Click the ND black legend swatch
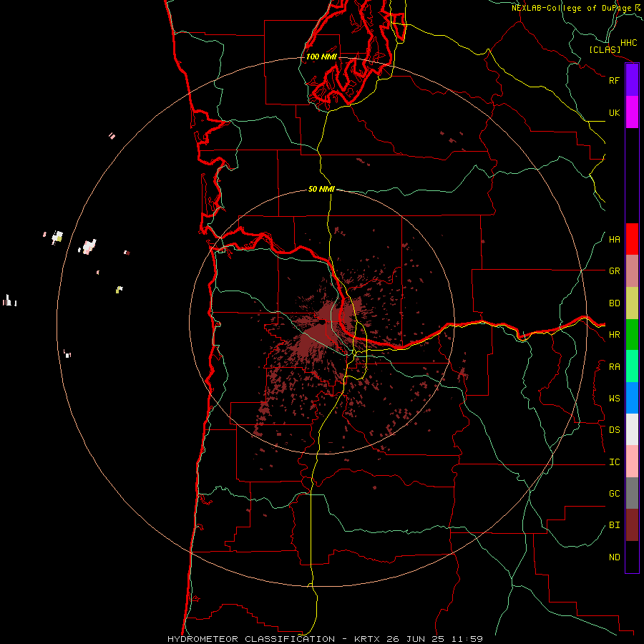This screenshot has width=644, height=644. [632, 557]
